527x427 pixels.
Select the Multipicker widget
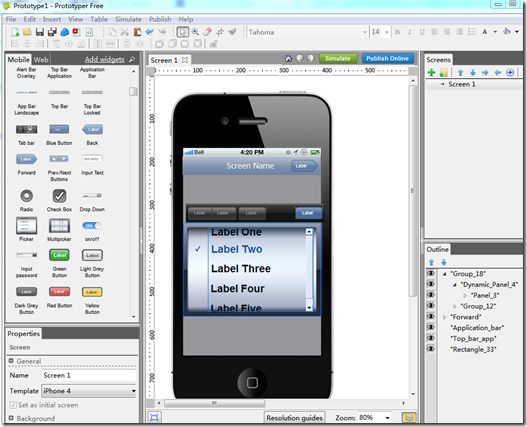59,229
